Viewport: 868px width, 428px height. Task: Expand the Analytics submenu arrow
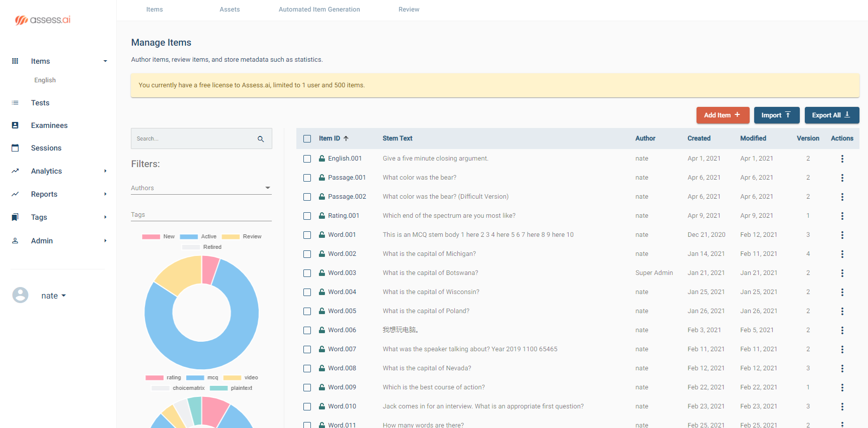pyautogui.click(x=105, y=171)
